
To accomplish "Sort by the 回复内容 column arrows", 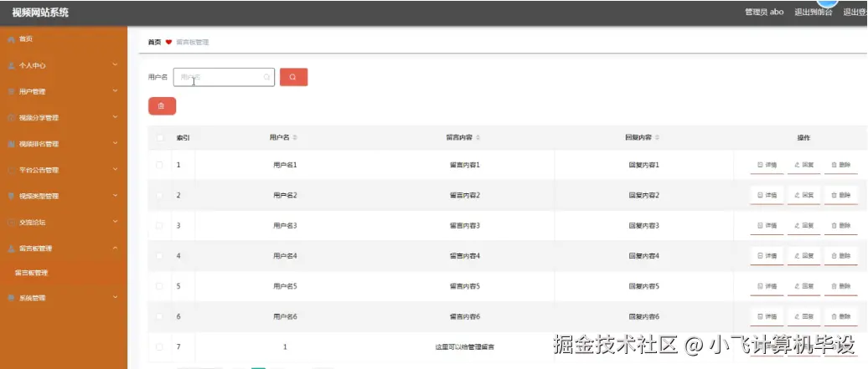I will coord(657,138).
